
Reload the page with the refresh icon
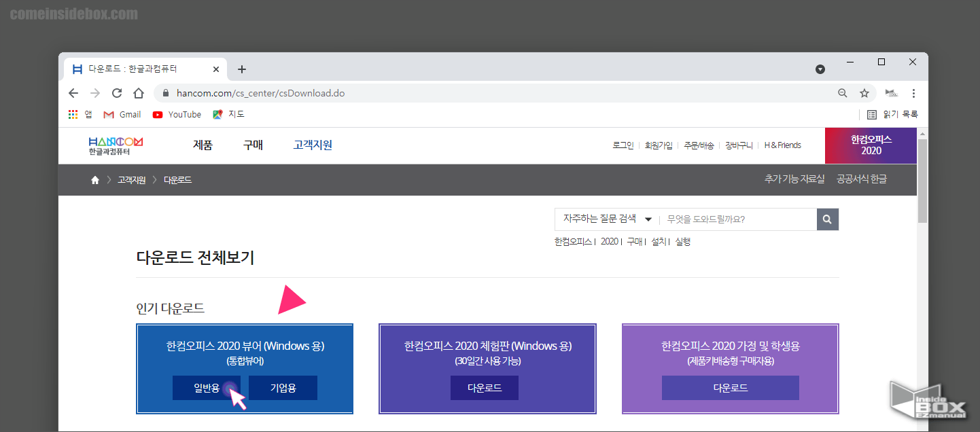(117, 93)
